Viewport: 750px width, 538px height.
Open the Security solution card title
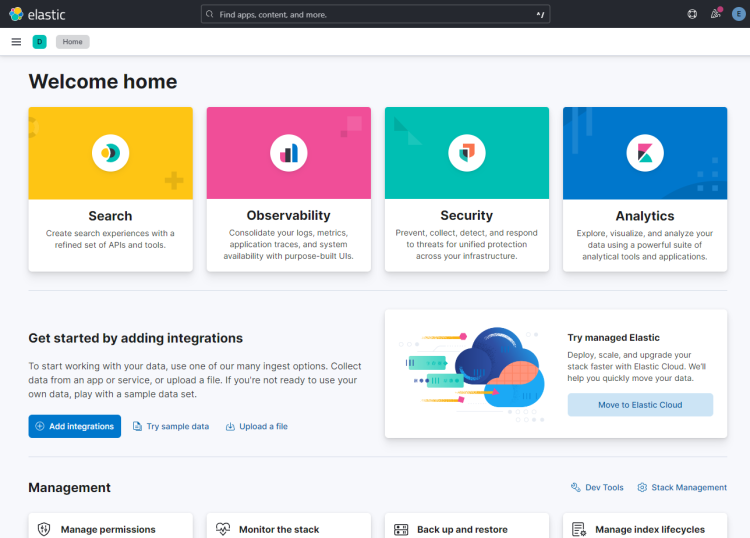467,215
